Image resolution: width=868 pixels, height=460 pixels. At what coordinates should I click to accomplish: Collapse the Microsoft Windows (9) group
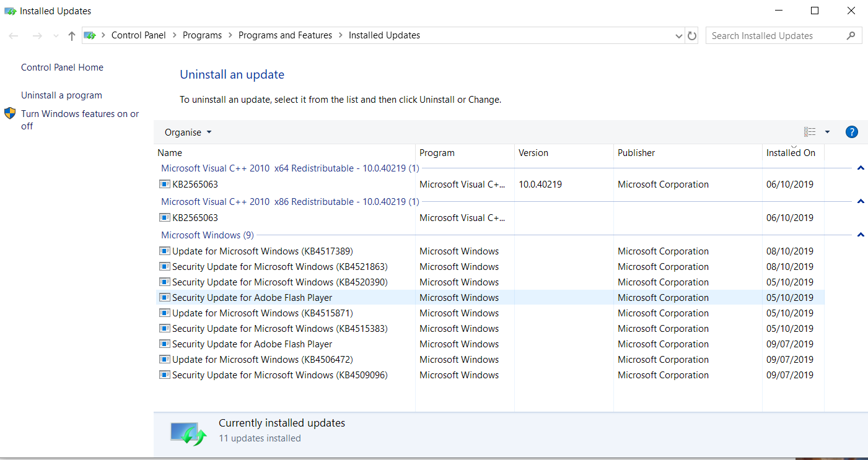(x=861, y=235)
